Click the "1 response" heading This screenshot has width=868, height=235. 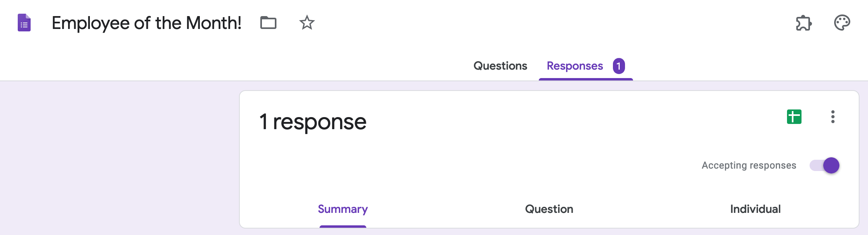tap(313, 122)
